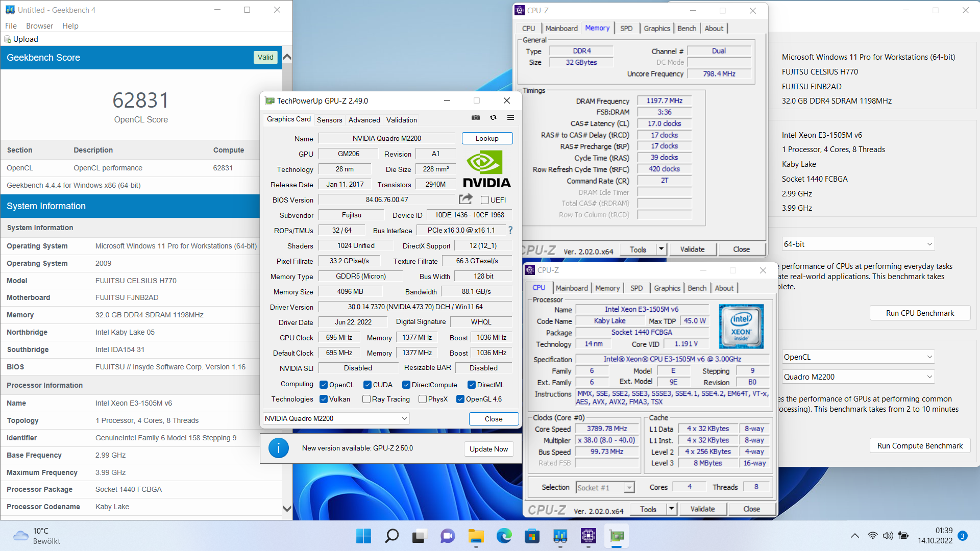Open Graphics tab in upper CPU-Z
This screenshot has height=551, width=980.
[x=656, y=29]
